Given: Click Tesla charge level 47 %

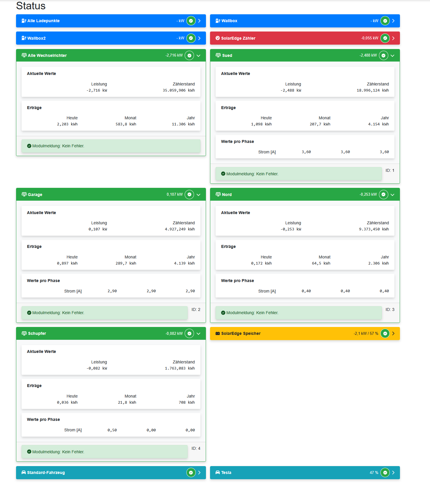Looking at the screenshot, I should click(x=374, y=473).
